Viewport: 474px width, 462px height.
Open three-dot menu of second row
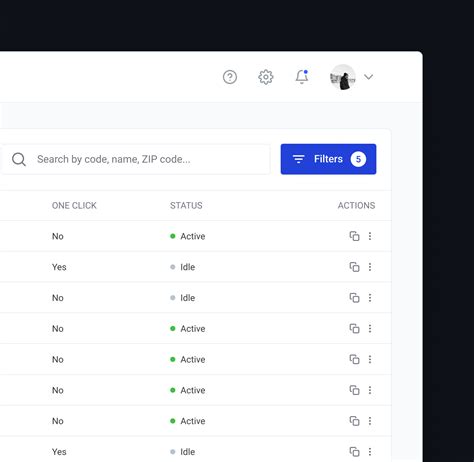370,267
